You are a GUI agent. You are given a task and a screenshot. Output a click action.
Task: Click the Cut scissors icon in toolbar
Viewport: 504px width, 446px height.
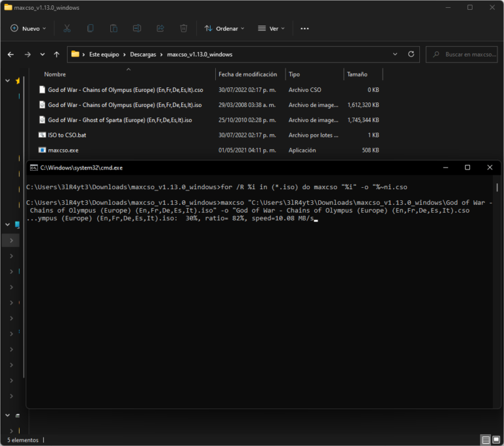pos(67,29)
